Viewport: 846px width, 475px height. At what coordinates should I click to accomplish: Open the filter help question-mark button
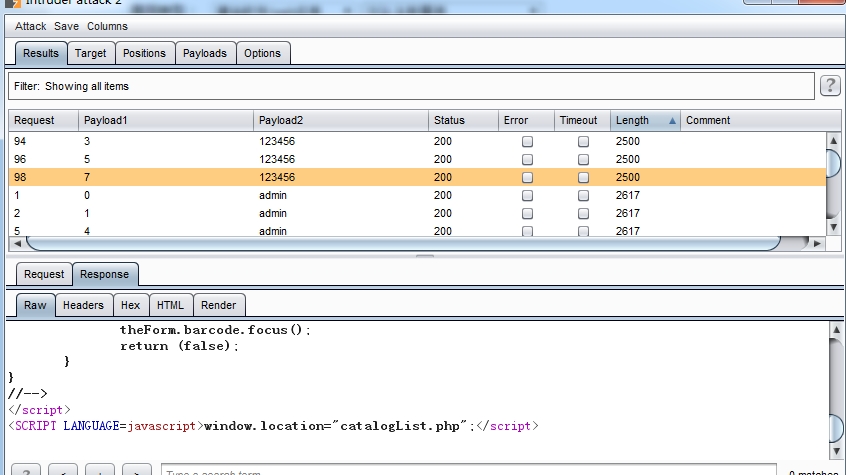point(830,86)
